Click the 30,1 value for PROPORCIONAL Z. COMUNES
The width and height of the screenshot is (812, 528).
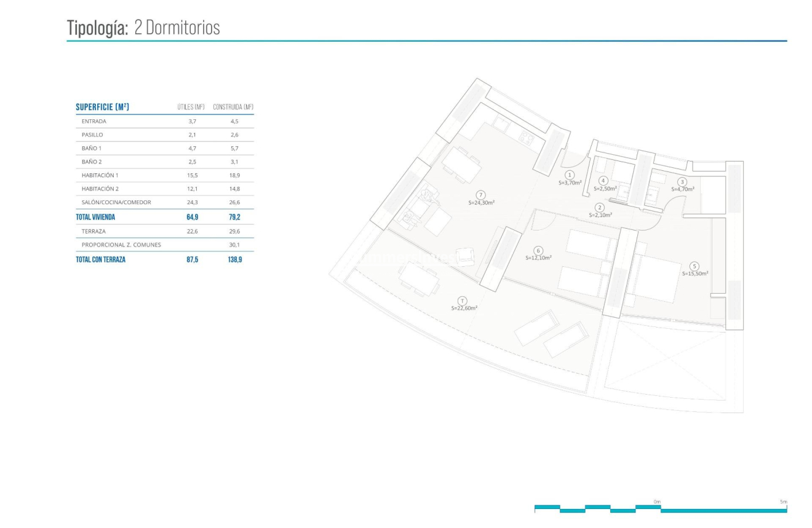[x=234, y=245]
